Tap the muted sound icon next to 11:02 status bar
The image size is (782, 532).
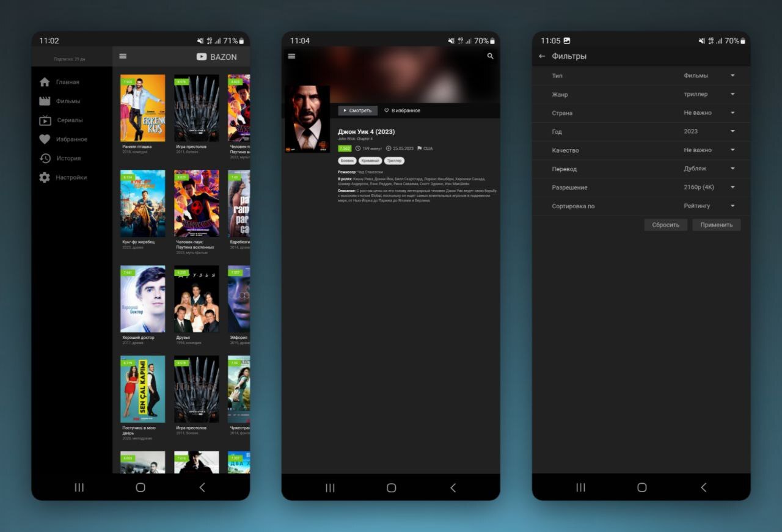pyautogui.click(x=200, y=41)
